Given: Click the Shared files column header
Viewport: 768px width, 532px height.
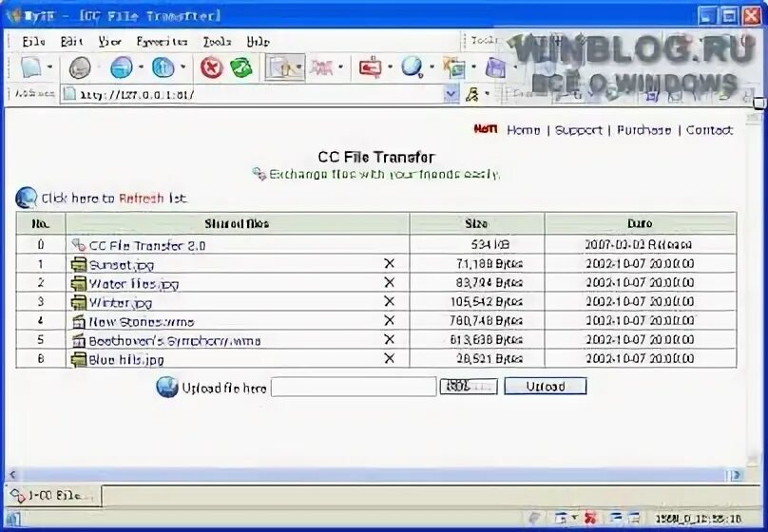Looking at the screenshot, I should click(x=237, y=223).
